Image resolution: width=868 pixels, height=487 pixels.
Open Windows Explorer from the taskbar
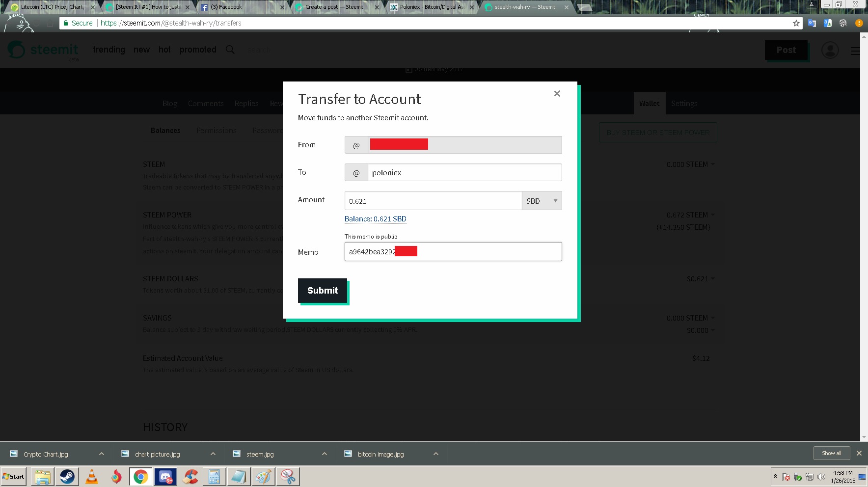point(43,477)
